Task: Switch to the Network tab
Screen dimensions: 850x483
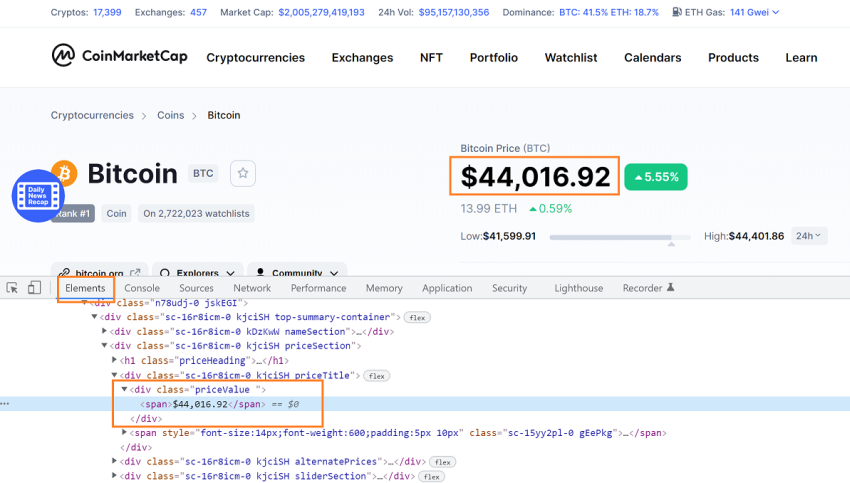Action: tap(252, 288)
